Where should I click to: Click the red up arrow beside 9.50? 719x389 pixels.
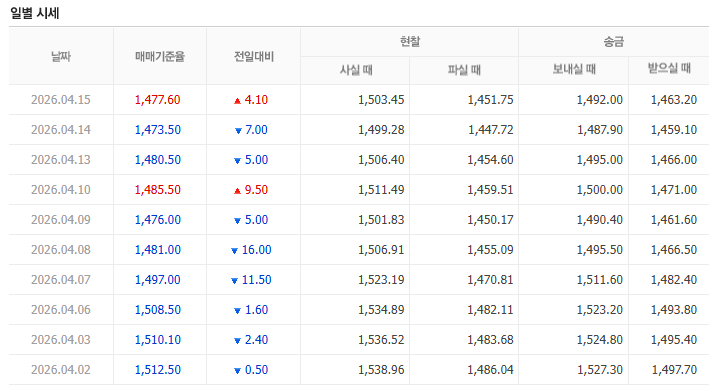(x=237, y=191)
